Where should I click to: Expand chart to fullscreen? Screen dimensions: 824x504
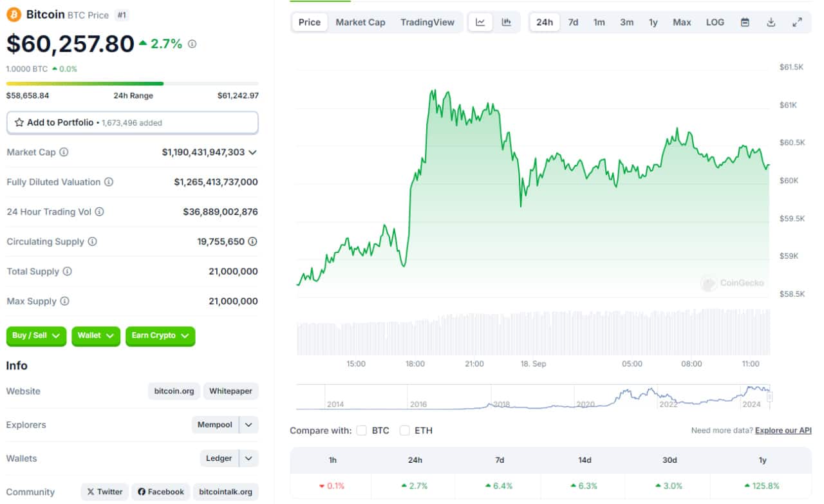click(x=797, y=22)
